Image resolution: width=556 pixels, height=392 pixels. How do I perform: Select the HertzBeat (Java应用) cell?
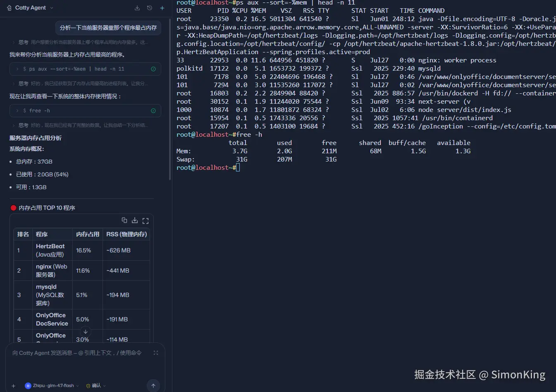[x=52, y=250]
